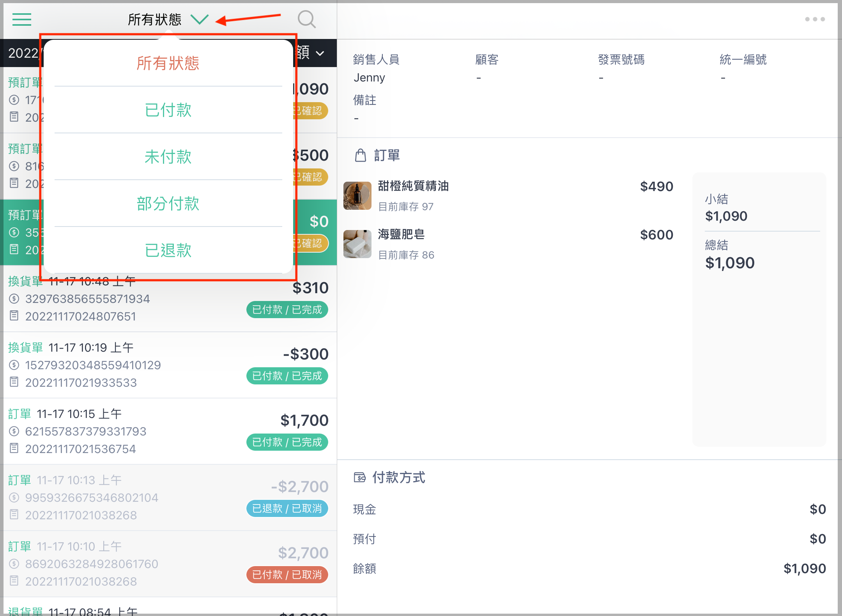Click the 現金 payment row label
Image resolution: width=842 pixels, height=616 pixels.
click(x=364, y=509)
